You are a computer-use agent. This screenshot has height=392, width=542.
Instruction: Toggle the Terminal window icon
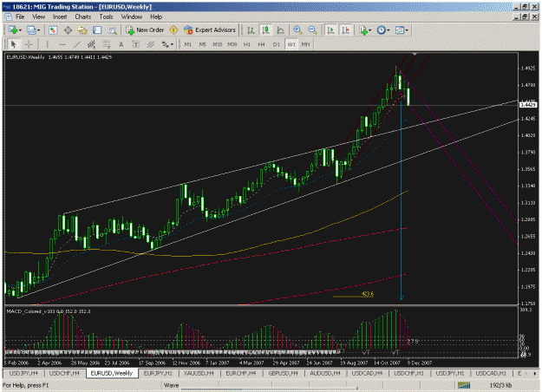[x=97, y=30]
